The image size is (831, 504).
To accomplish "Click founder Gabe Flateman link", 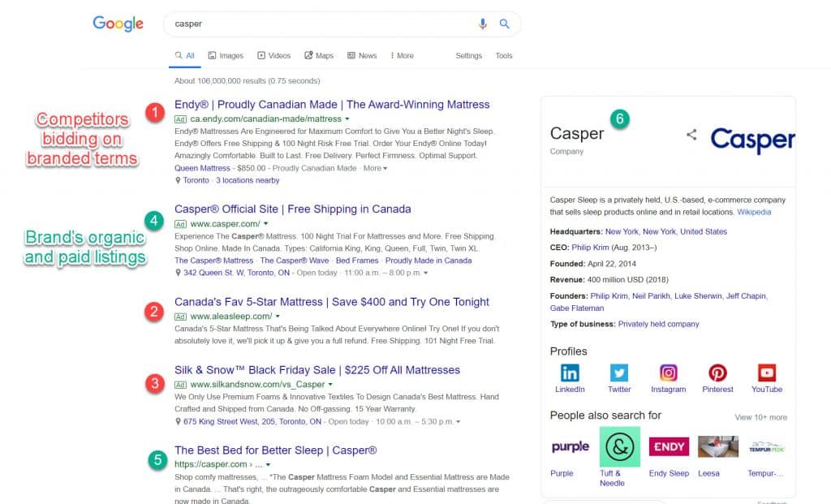I will point(577,308).
